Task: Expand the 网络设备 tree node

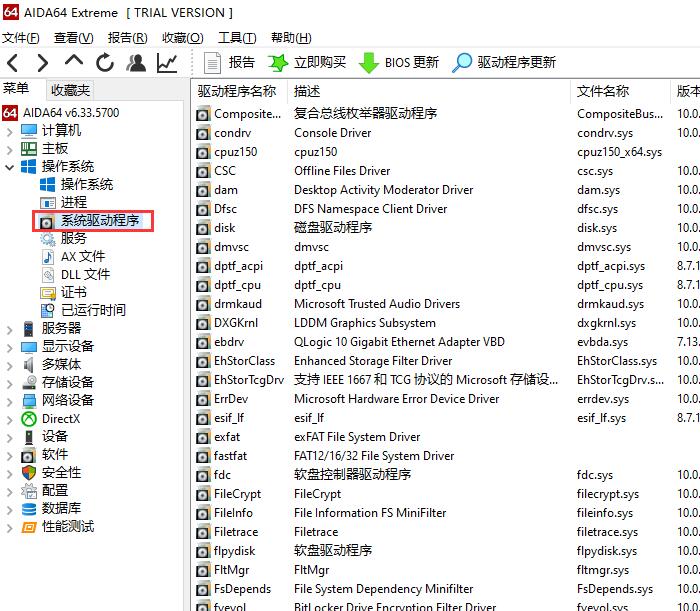Action: pyautogui.click(x=9, y=401)
